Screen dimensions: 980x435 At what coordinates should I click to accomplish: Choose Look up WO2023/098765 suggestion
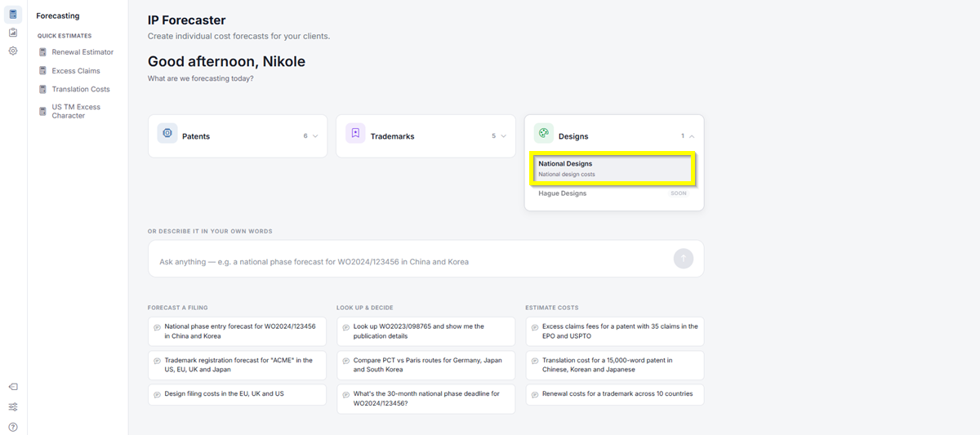pyautogui.click(x=425, y=331)
